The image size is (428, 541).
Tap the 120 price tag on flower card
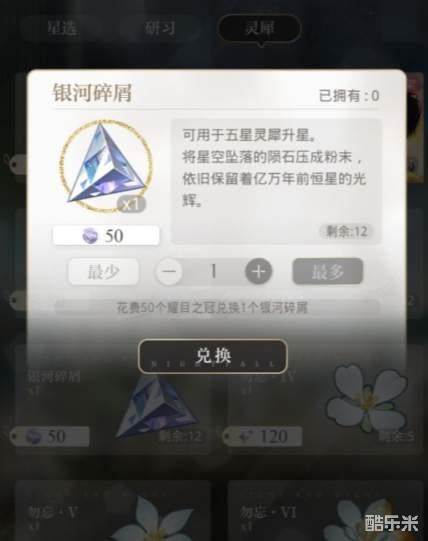coord(263,437)
